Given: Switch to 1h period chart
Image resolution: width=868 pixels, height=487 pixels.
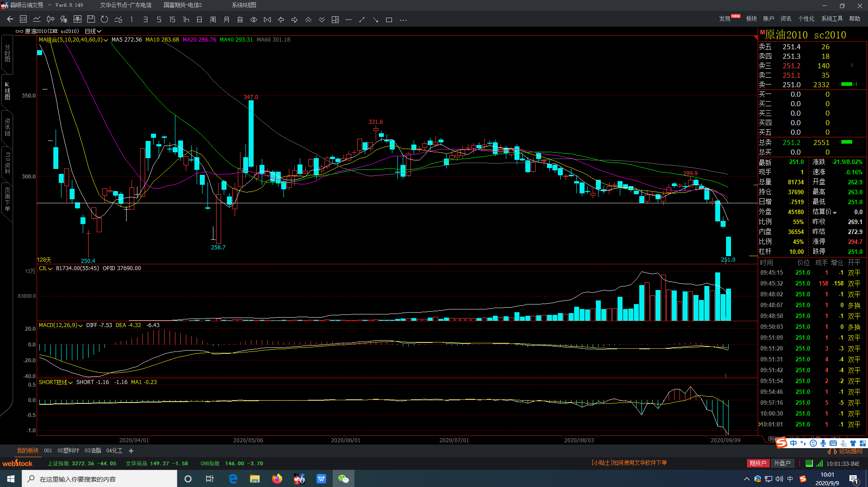Looking at the screenshot, I should point(186,19).
